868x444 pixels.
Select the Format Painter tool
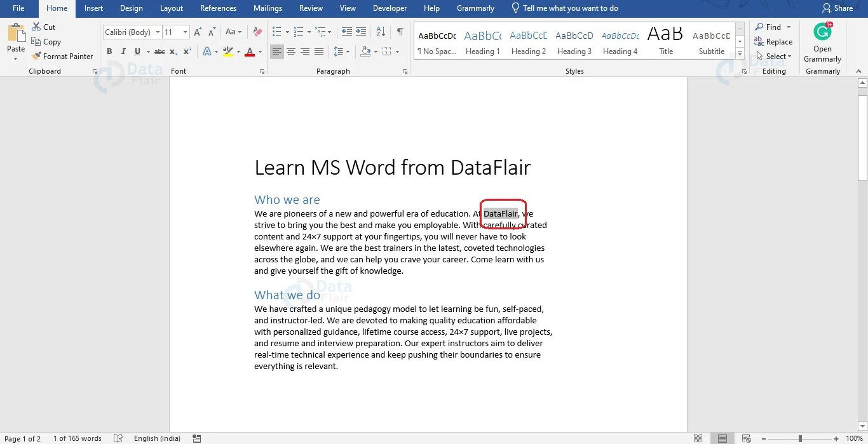pos(63,56)
